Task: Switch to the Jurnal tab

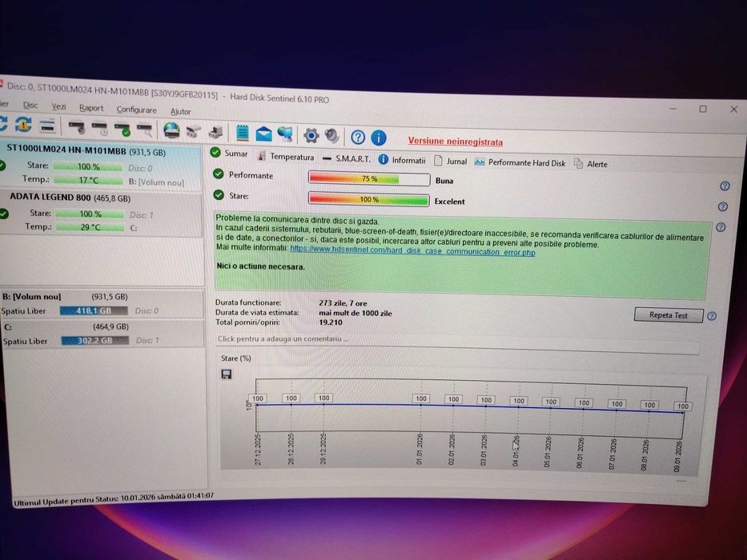Action: coord(450,162)
